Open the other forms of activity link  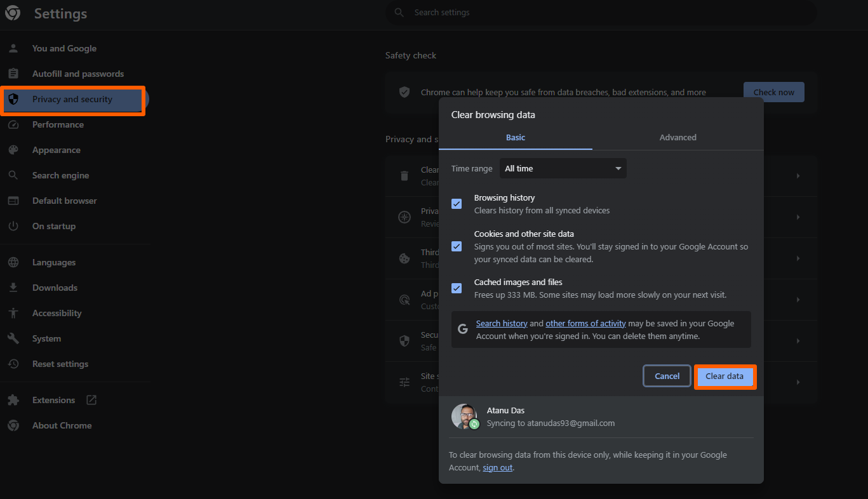pos(585,323)
